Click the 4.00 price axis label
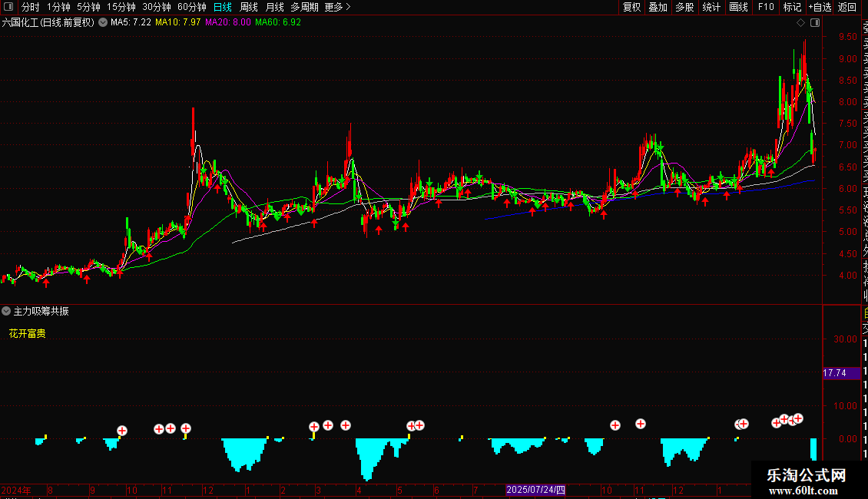This screenshot has width=868, height=499. pos(847,275)
